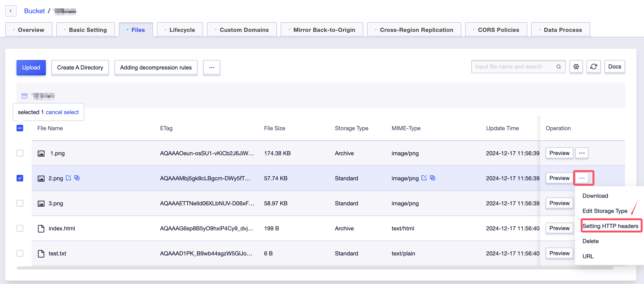Click Adding decompression rules button
The width and height of the screenshot is (644, 284).
pyautogui.click(x=156, y=67)
